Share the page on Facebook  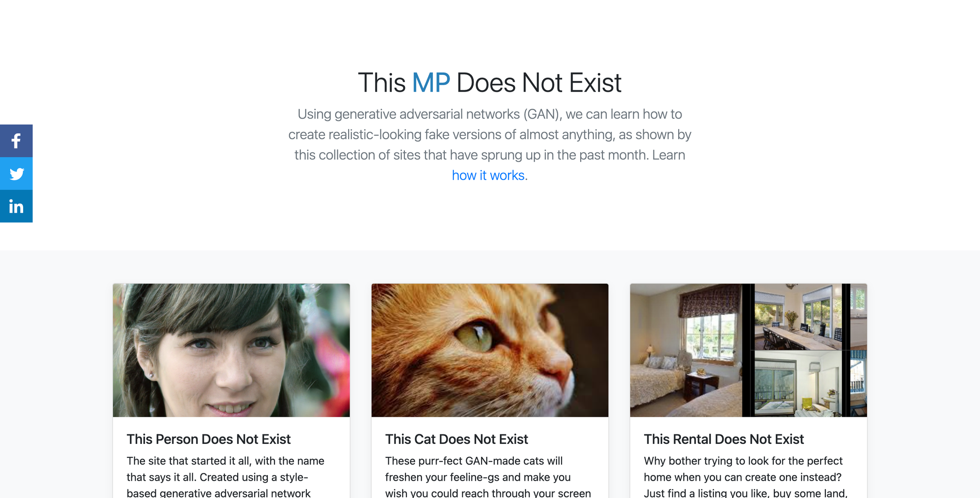(16, 141)
